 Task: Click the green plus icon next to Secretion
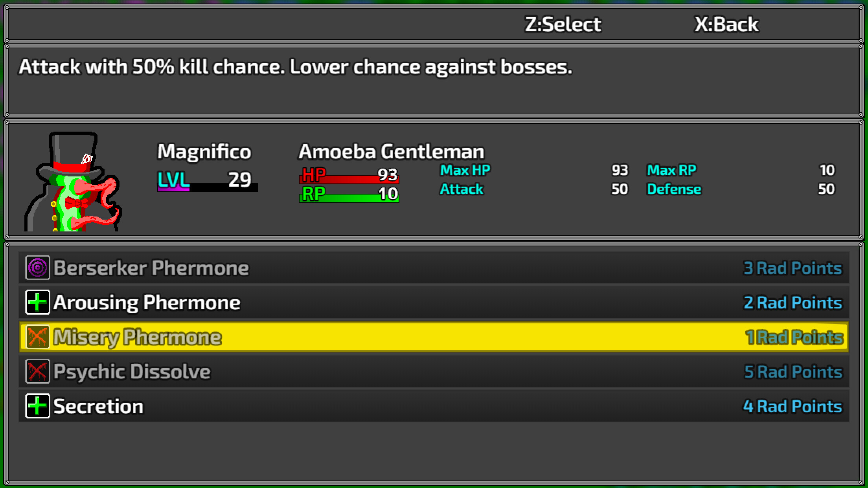37,406
